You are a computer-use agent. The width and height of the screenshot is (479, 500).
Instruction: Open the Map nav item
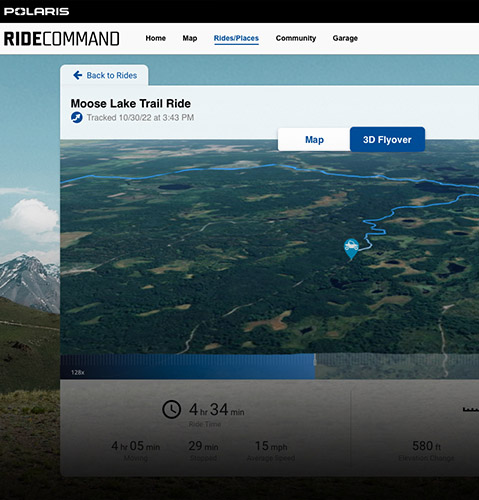click(190, 38)
